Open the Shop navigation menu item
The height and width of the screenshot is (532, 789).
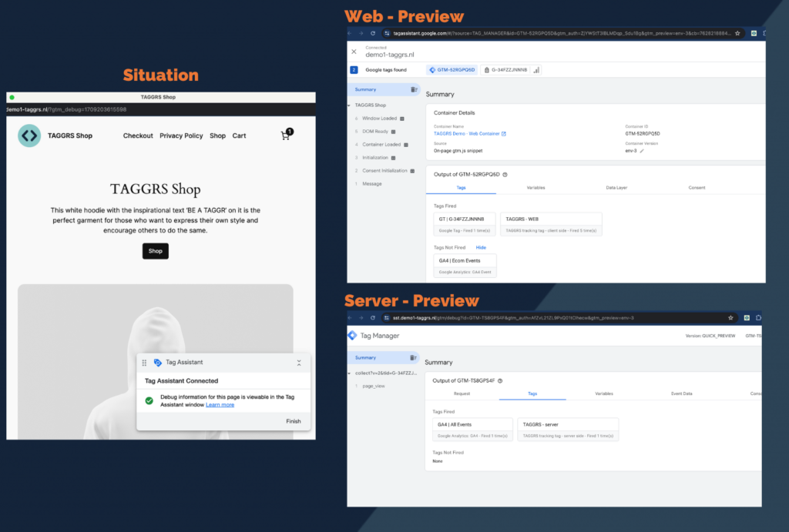coord(217,136)
